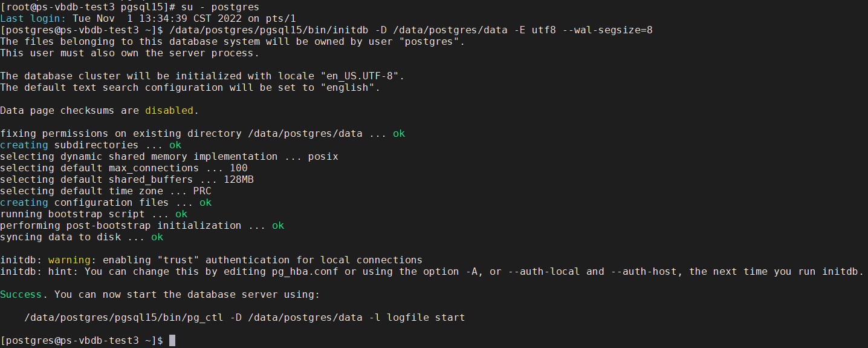
Task: Click the "Last login:" text
Action: (33, 19)
